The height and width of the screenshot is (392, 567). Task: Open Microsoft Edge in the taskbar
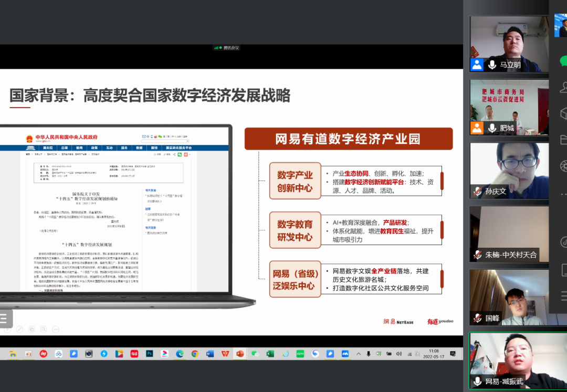(x=180, y=354)
